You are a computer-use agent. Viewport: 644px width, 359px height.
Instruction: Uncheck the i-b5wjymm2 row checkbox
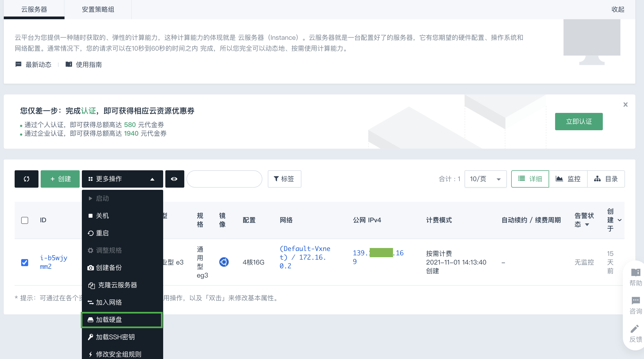(x=25, y=262)
